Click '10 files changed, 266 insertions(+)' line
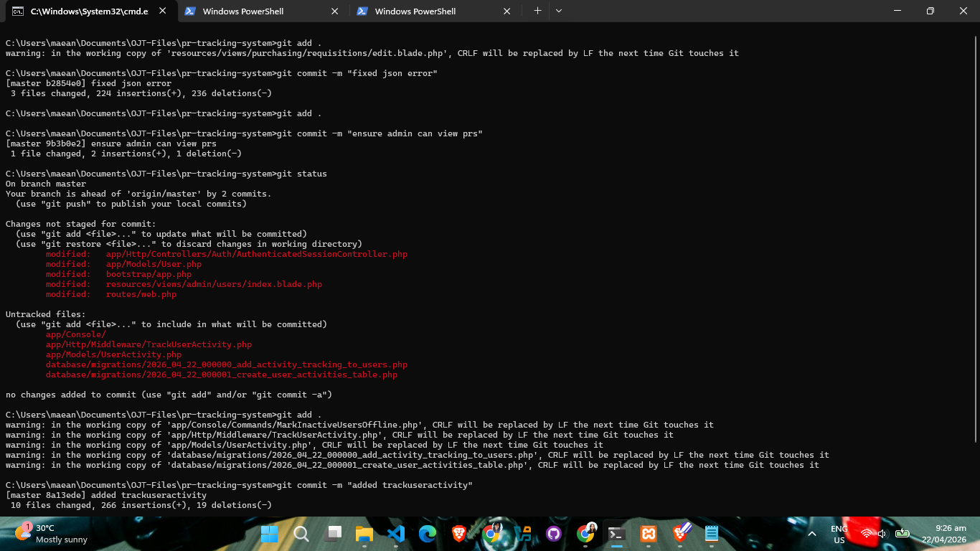This screenshot has height=551, width=980. pos(141,505)
